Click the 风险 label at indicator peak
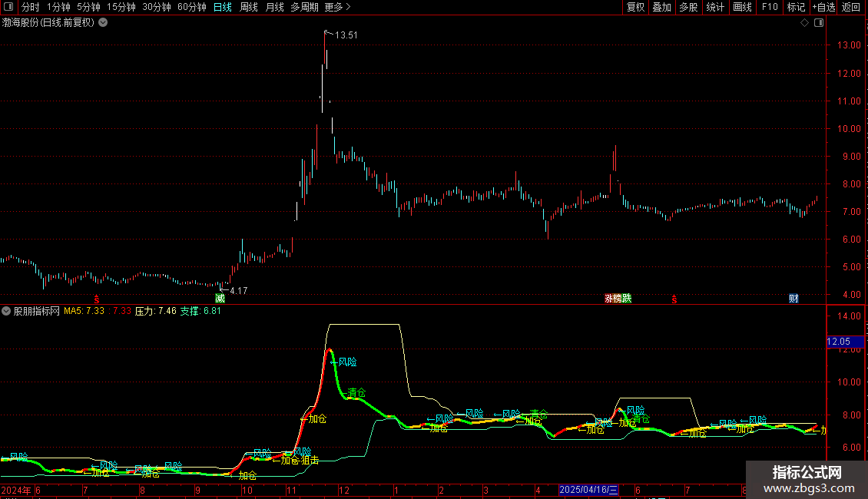The height and width of the screenshot is (499, 868). [x=347, y=362]
